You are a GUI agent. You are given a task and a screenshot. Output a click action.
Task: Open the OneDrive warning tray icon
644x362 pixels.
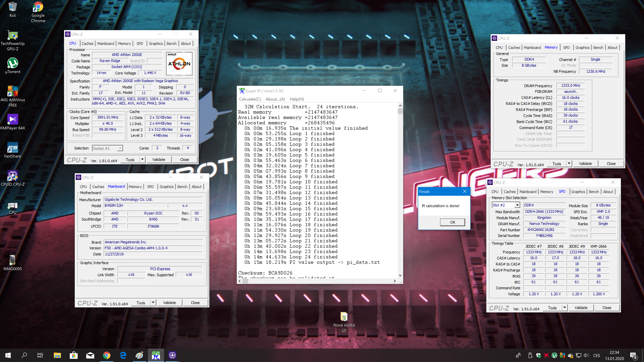(570, 355)
